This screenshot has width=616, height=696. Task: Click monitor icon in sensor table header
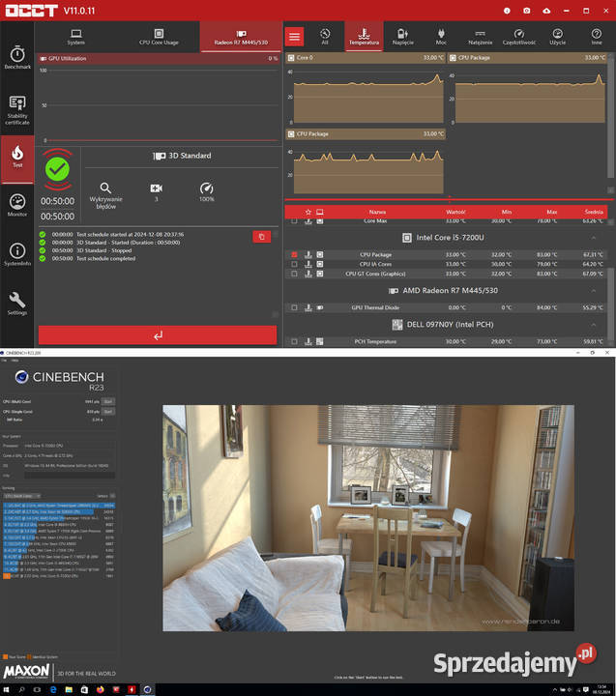[320, 212]
